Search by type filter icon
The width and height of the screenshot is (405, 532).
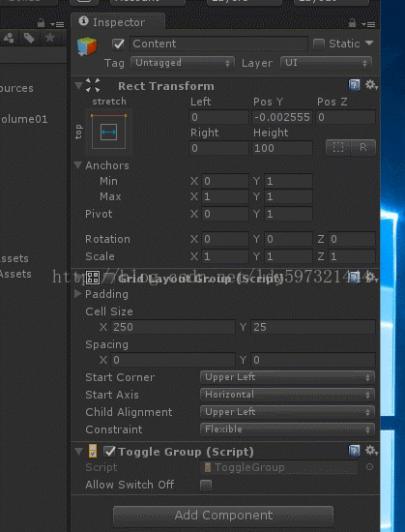click(x=9, y=38)
